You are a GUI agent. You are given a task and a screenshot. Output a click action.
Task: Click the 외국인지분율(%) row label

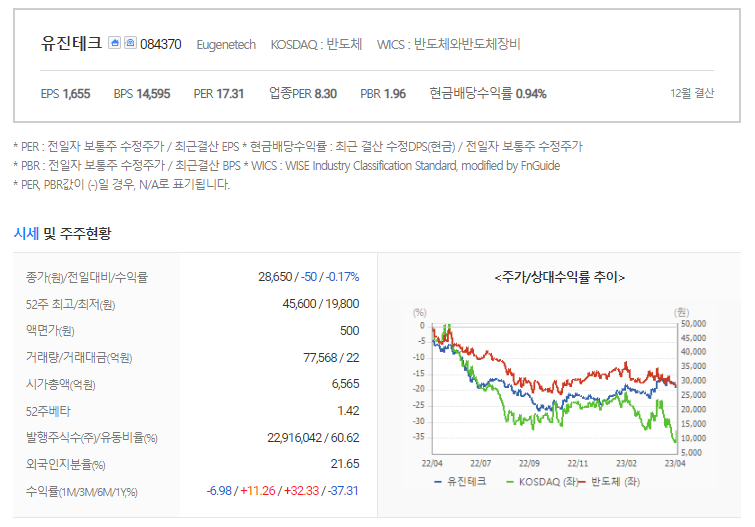click(x=65, y=465)
